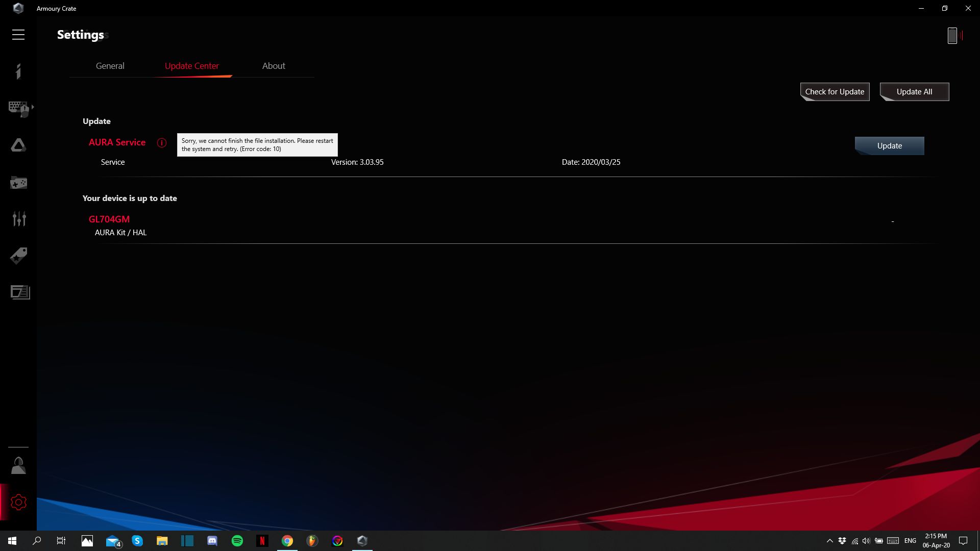
Task: Open the Aura Sync panel from the sidebar
Action: (19, 145)
